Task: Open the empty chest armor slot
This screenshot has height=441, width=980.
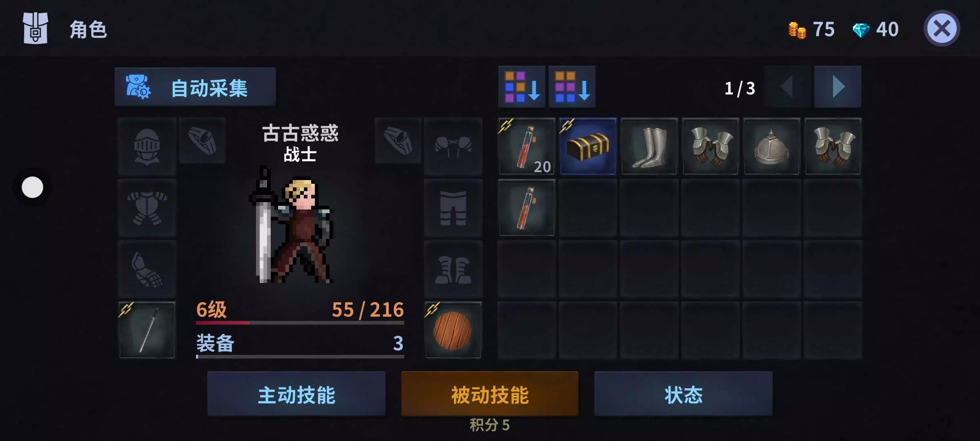Action: coord(147,207)
